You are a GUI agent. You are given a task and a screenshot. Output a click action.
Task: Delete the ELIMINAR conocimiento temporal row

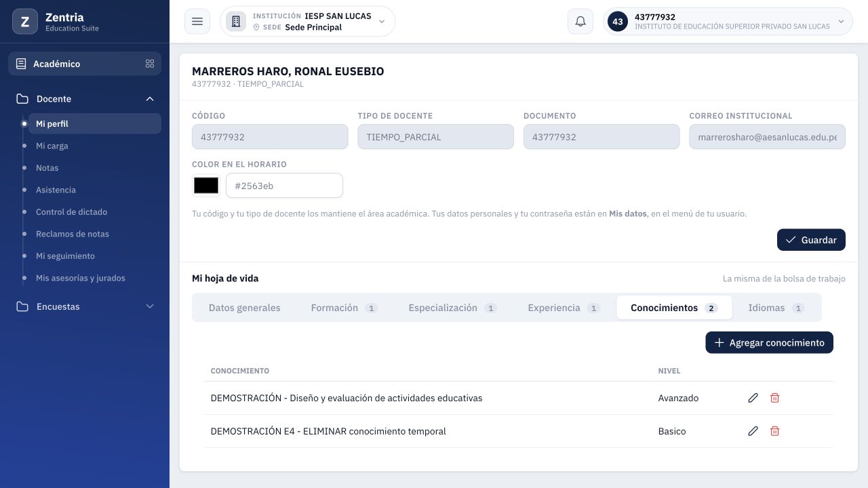(774, 431)
